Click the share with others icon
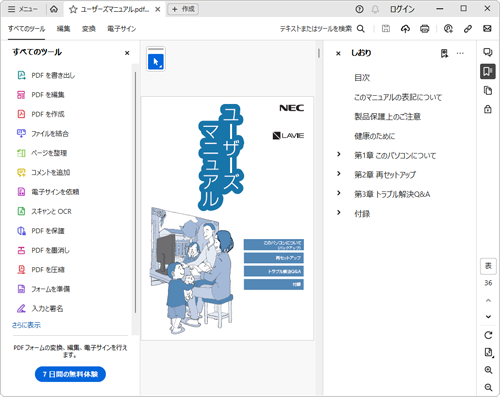Viewport: 500px width, 397px height. [448, 29]
